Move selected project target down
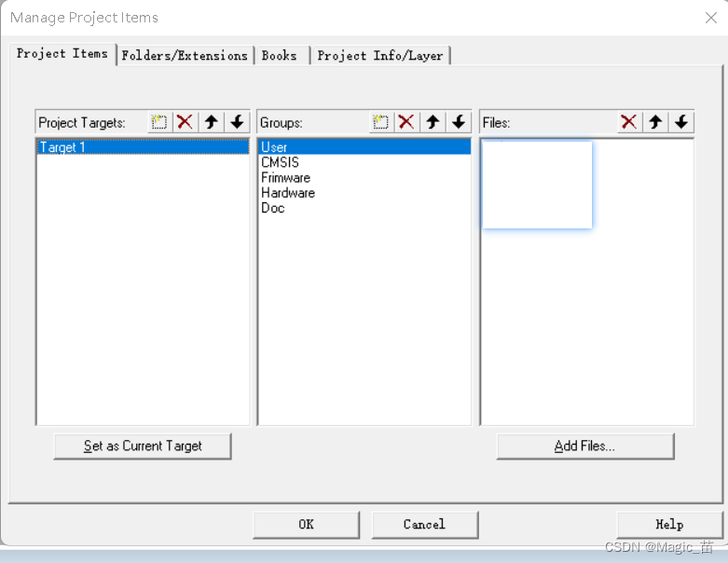 point(238,122)
